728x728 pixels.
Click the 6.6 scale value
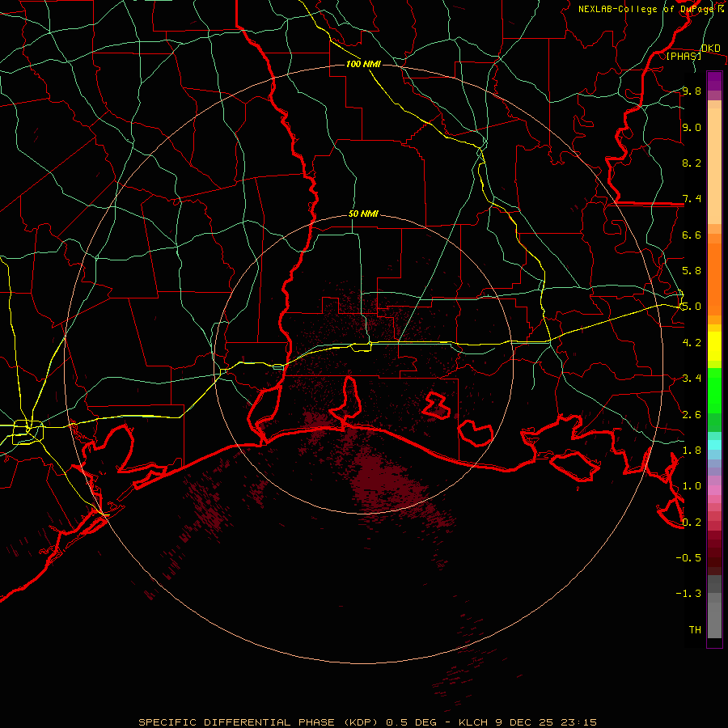[692, 235]
